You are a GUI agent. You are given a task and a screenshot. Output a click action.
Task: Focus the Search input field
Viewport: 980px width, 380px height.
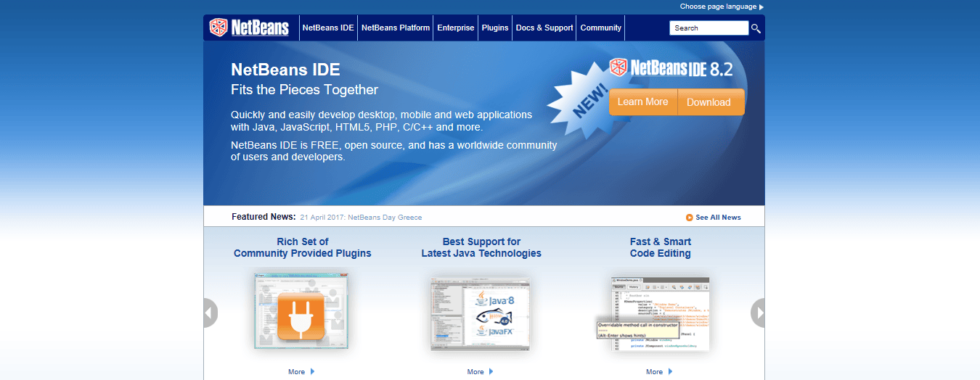709,28
